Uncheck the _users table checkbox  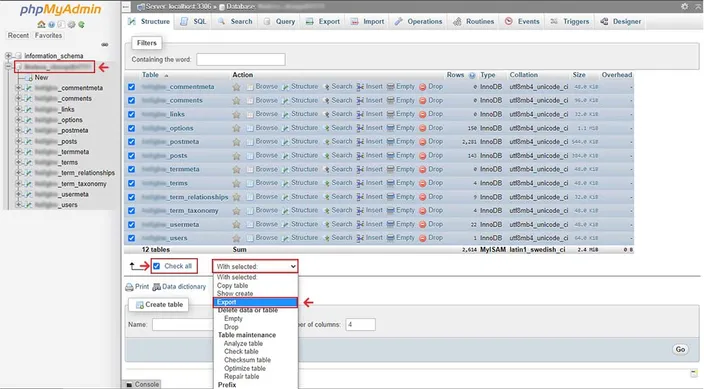[x=131, y=238]
